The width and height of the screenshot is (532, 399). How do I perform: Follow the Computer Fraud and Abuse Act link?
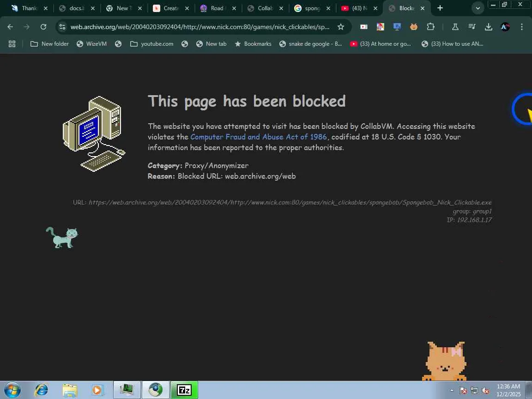259,137
